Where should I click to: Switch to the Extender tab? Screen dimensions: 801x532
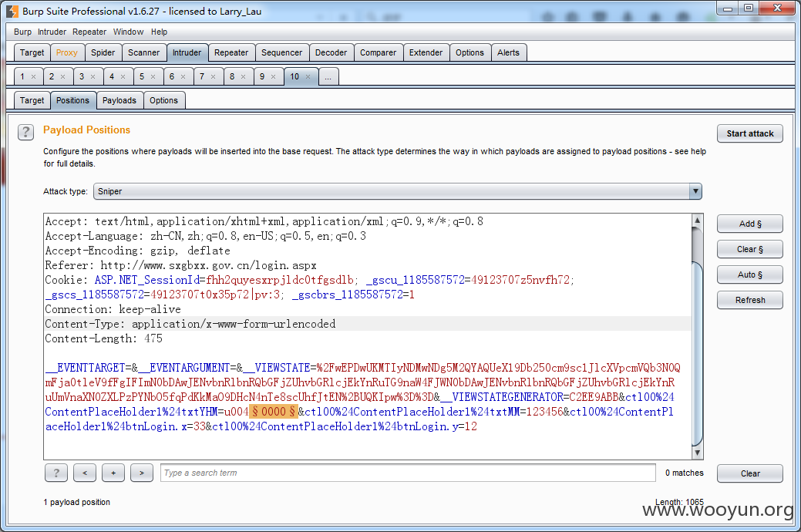(426, 52)
